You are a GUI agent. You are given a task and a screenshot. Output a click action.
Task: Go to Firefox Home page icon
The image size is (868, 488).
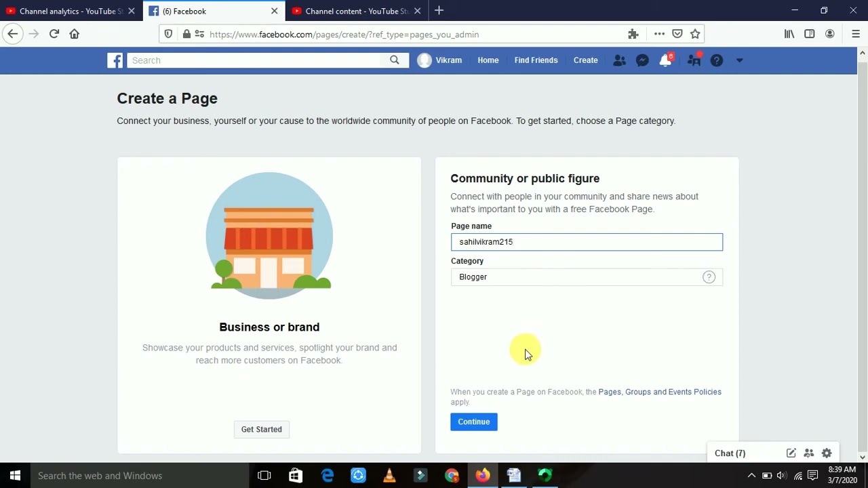[75, 34]
